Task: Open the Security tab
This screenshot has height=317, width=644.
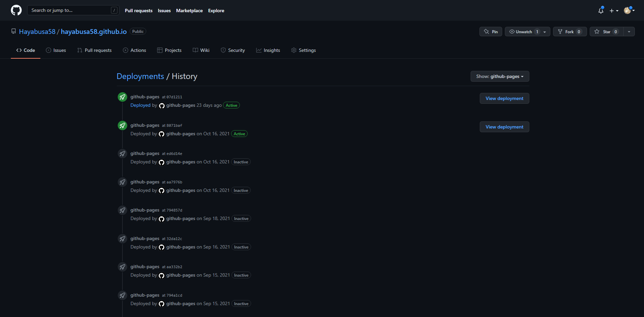Action: 233,50
